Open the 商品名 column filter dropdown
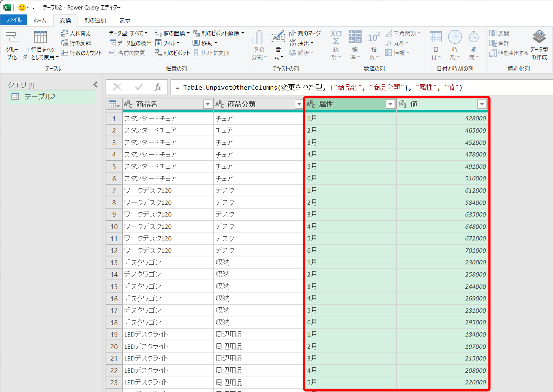Image resolution: width=553 pixels, height=392 pixels. (x=207, y=104)
